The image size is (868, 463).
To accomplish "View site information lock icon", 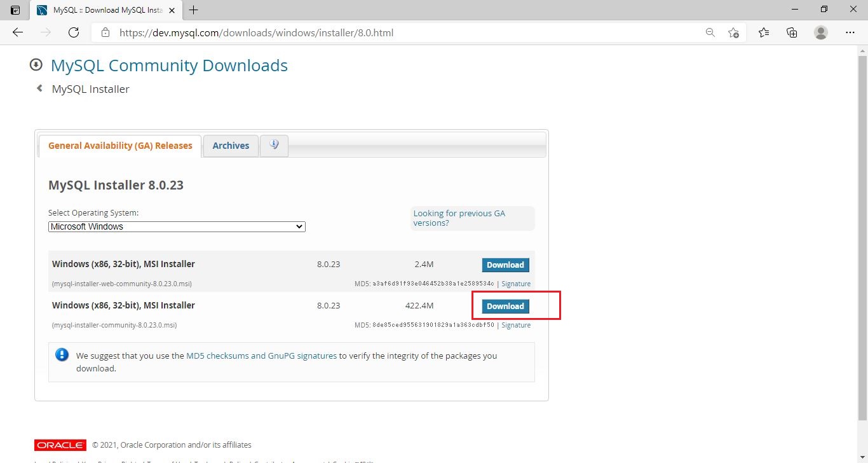I will pyautogui.click(x=105, y=32).
